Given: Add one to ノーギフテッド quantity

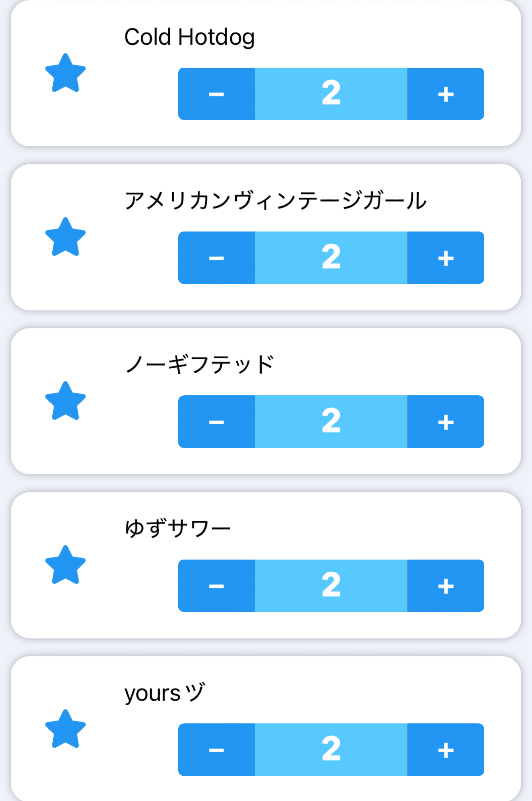Looking at the screenshot, I should pyautogui.click(x=445, y=422).
